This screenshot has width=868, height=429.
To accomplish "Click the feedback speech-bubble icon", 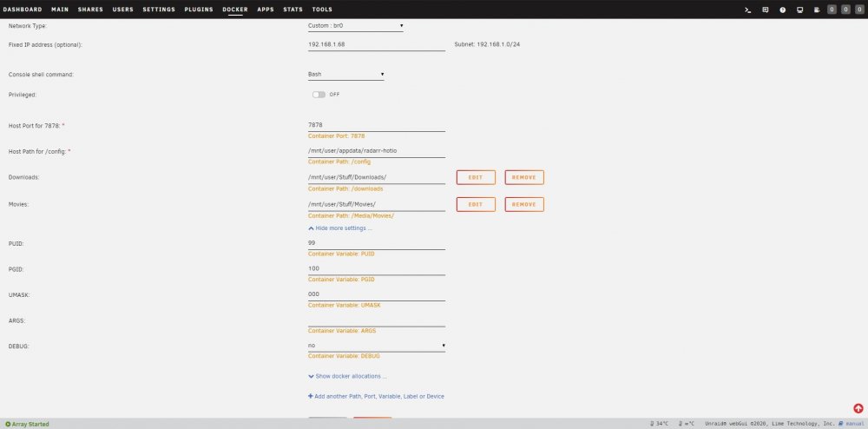I will tap(765, 10).
